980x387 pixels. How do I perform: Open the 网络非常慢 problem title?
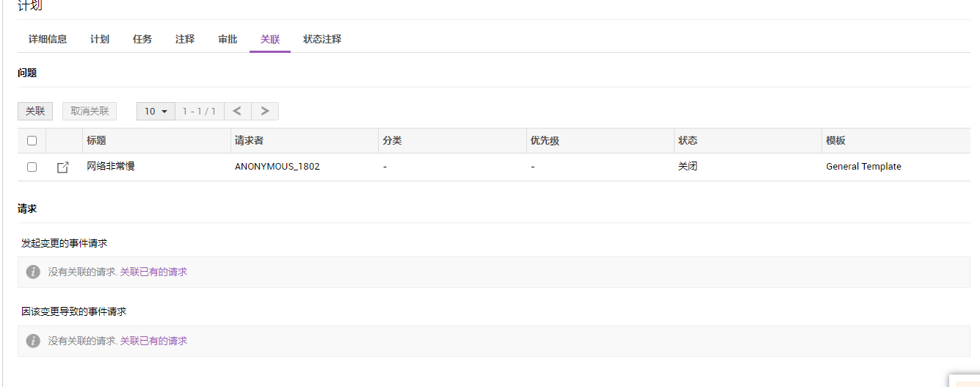click(111, 167)
